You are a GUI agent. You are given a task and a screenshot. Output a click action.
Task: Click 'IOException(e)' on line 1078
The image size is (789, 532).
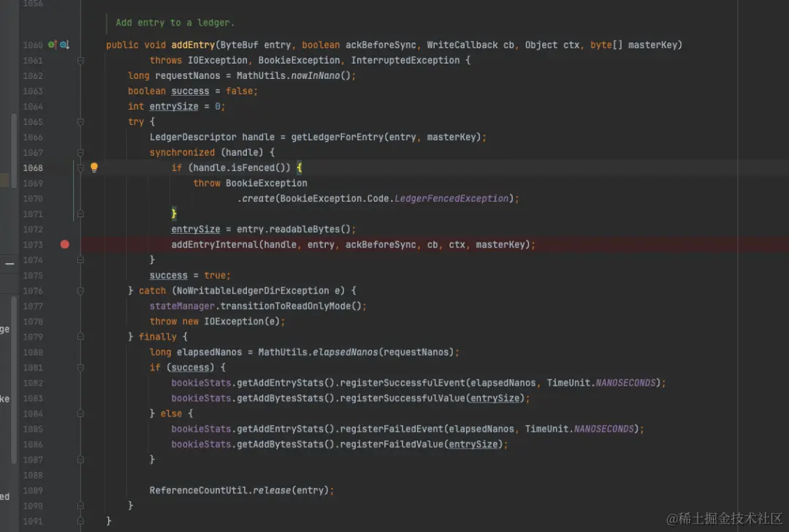coord(242,321)
